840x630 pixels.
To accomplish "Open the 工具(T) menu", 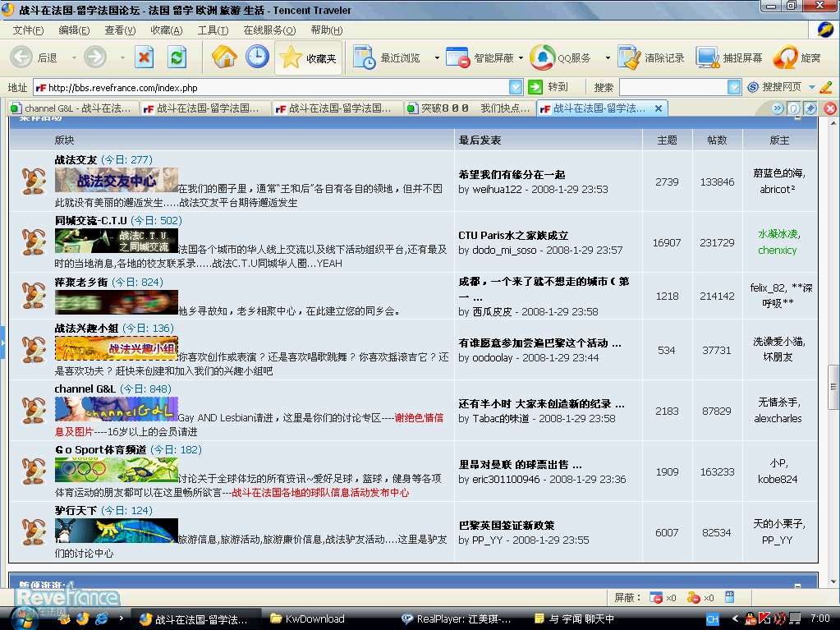I will tap(213, 30).
